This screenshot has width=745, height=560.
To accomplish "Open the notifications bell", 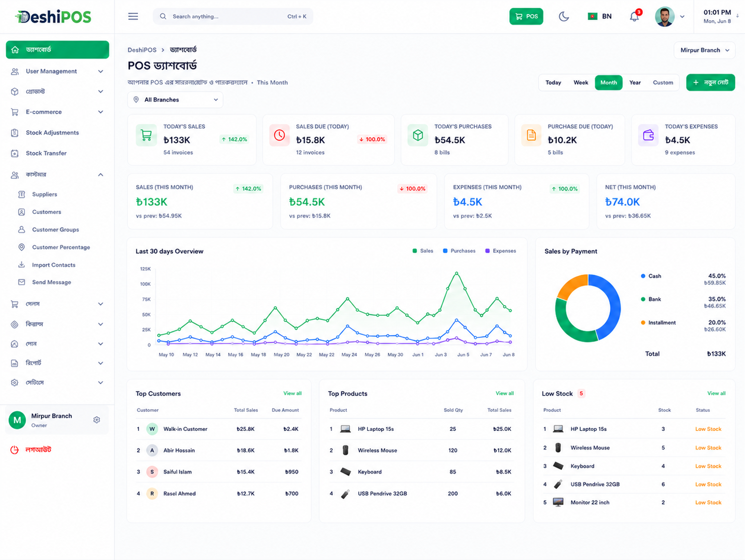I will [x=634, y=16].
